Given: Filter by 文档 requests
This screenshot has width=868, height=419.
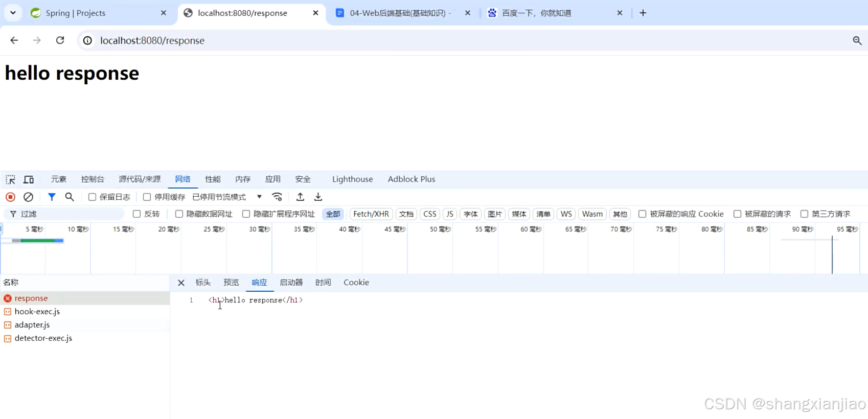Looking at the screenshot, I should (x=406, y=214).
